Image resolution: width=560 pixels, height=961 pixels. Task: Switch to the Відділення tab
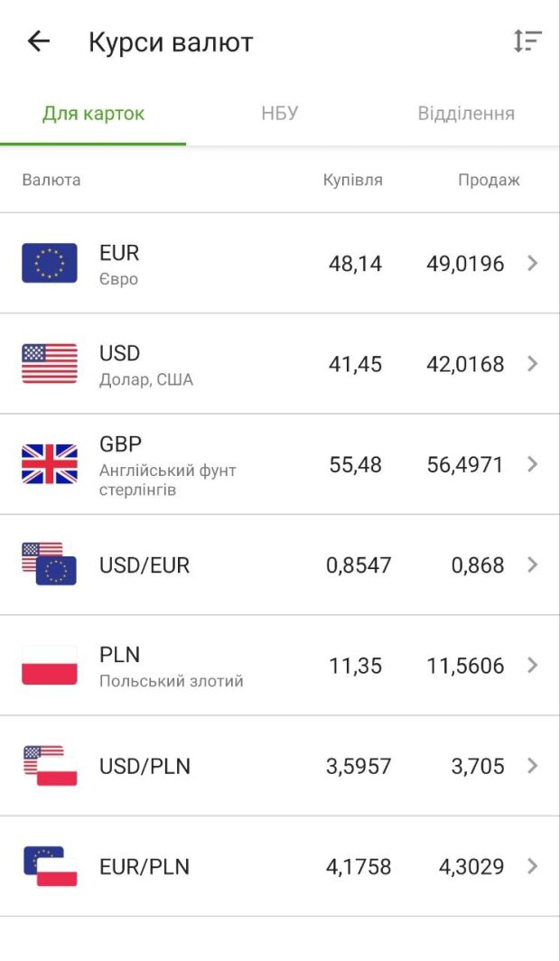point(466,114)
